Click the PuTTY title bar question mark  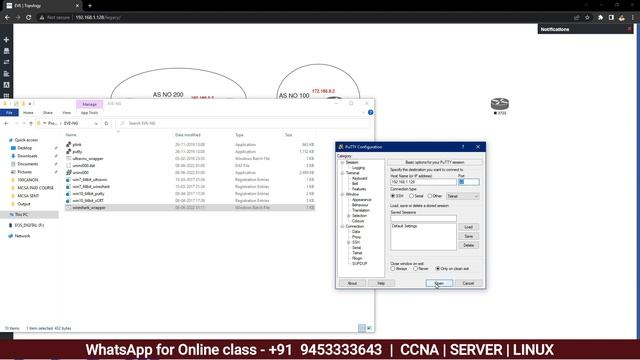click(463, 147)
